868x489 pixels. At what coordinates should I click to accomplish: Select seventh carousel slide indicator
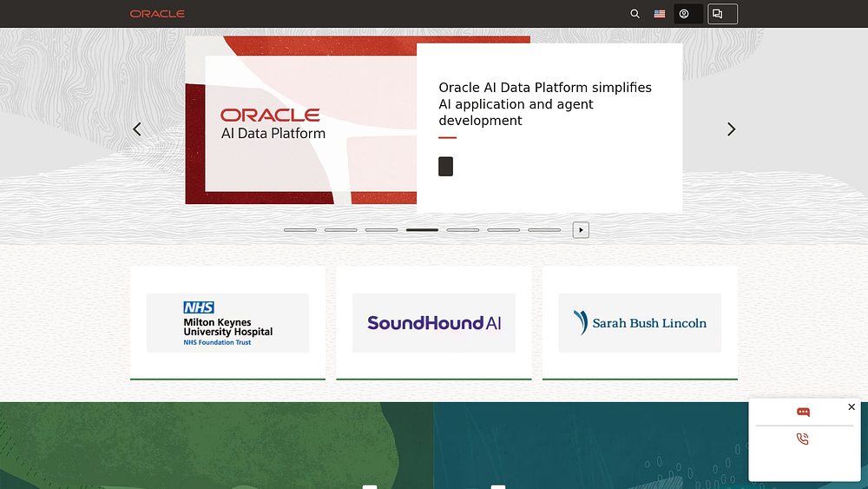point(544,230)
